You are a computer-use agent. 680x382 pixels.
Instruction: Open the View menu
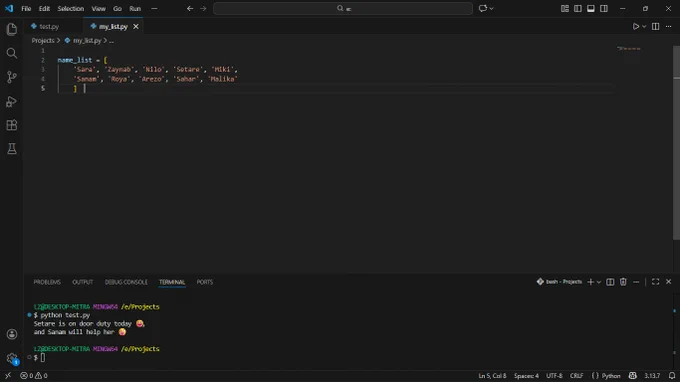point(98,8)
